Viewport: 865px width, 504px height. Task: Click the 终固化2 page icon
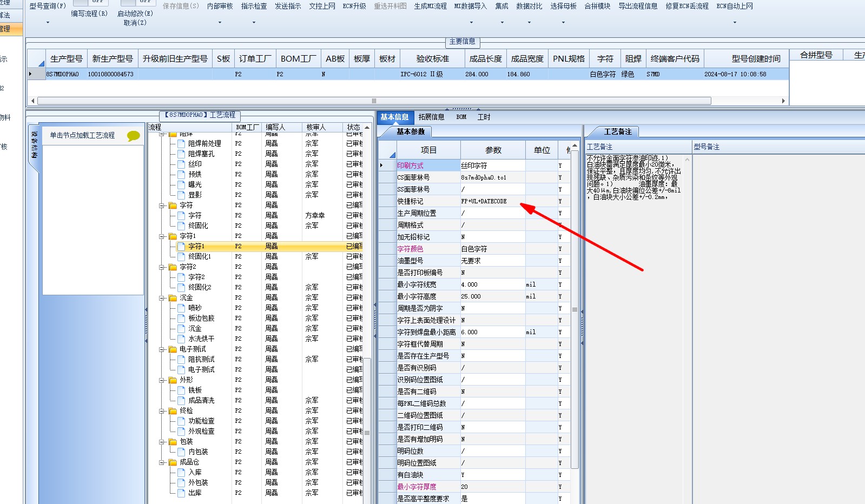[182, 287]
